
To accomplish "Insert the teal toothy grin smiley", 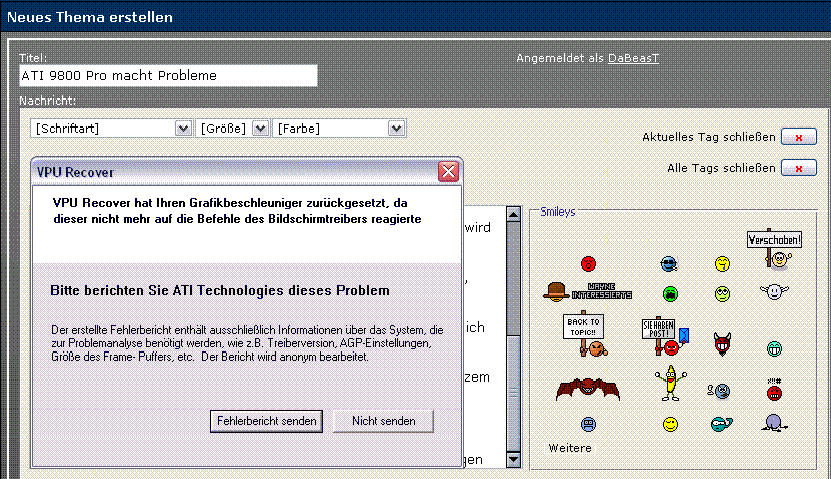I will point(774,349).
